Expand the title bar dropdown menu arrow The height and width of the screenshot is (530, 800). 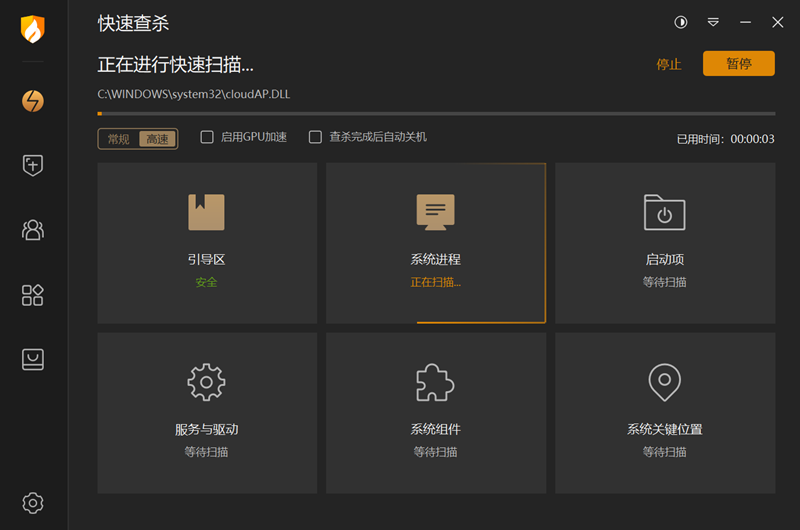(x=713, y=22)
